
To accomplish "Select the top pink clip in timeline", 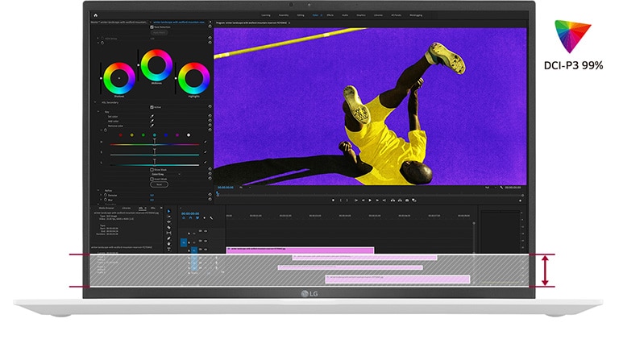I will point(300,250).
